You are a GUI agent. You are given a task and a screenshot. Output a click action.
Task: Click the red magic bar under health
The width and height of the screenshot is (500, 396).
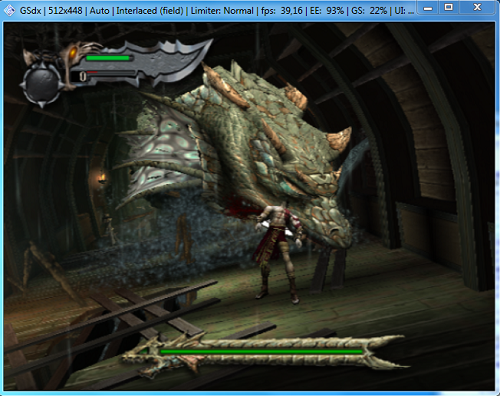(x=92, y=72)
